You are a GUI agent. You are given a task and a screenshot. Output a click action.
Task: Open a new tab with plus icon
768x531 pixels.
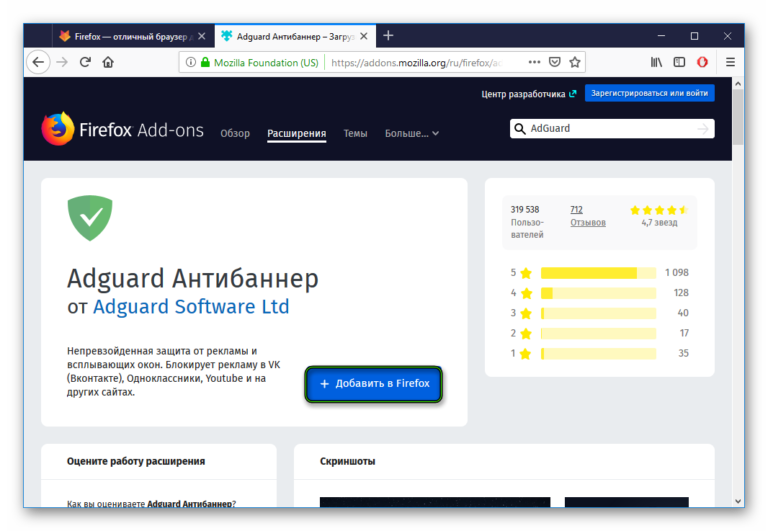(388, 36)
